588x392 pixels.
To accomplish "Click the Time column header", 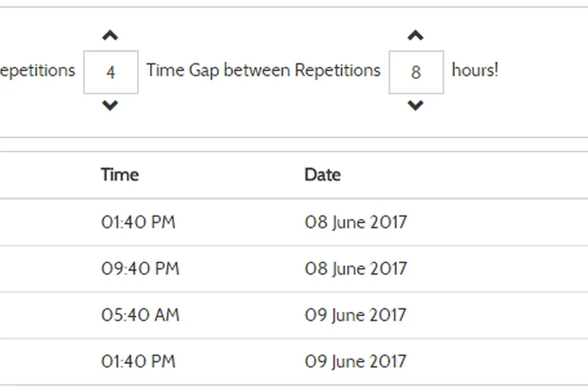I will [x=120, y=175].
